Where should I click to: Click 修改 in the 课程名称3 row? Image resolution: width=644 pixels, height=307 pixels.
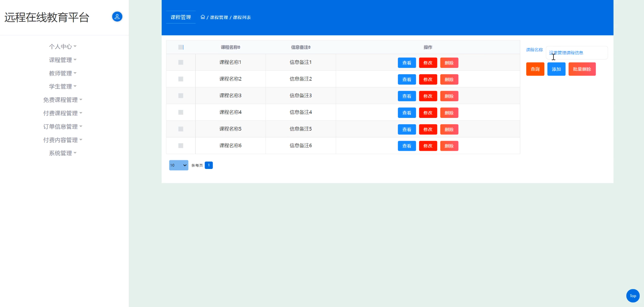428,96
